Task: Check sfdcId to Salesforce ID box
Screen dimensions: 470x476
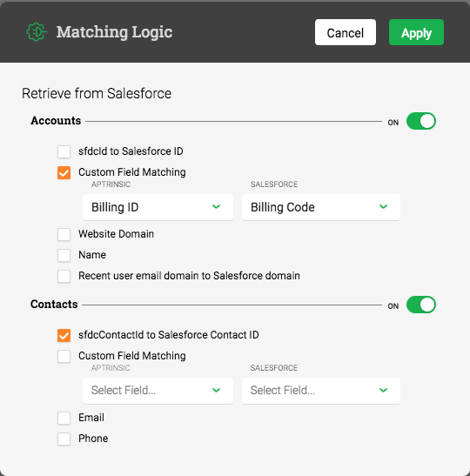Action: 64,151
